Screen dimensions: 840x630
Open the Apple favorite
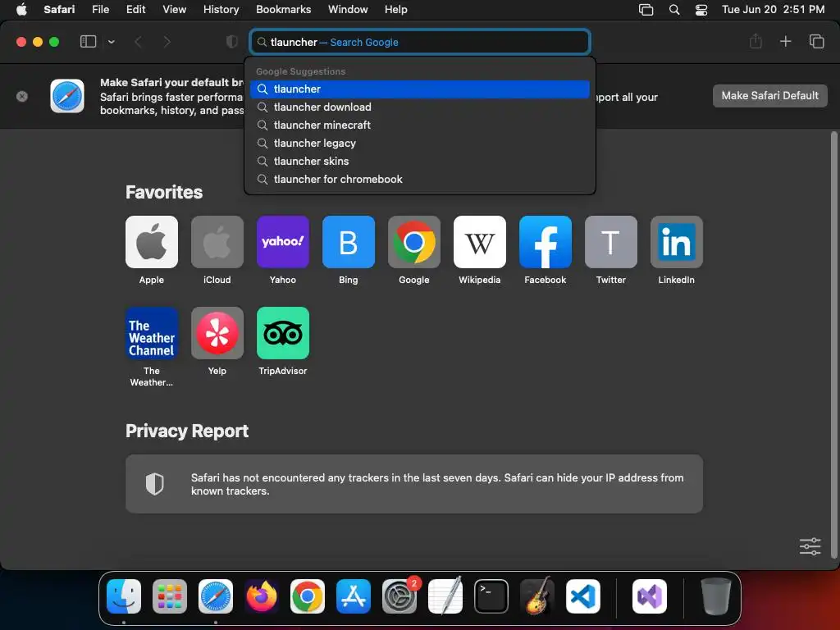coord(152,242)
